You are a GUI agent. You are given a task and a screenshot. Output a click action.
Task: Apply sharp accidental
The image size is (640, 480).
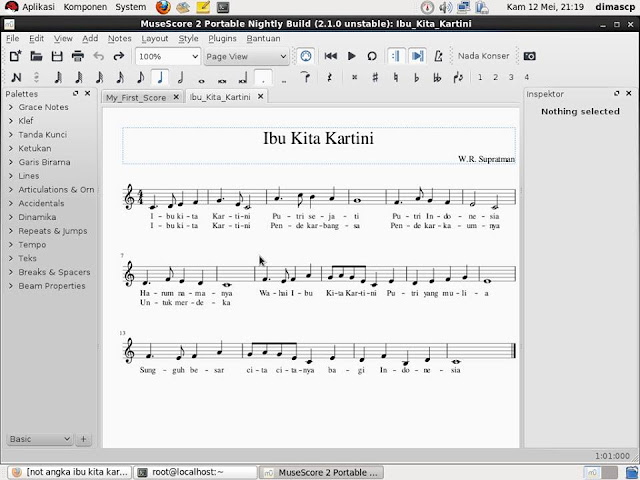375,77
